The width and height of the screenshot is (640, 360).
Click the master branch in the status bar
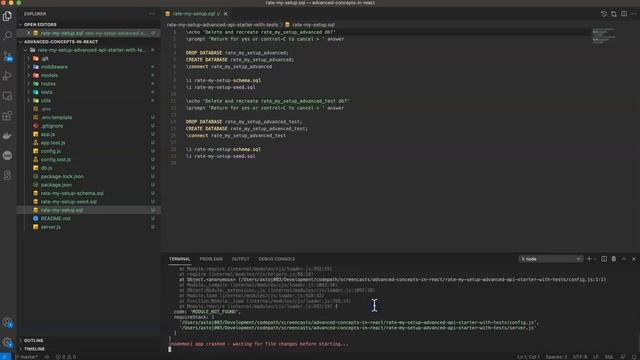pos(27,357)
